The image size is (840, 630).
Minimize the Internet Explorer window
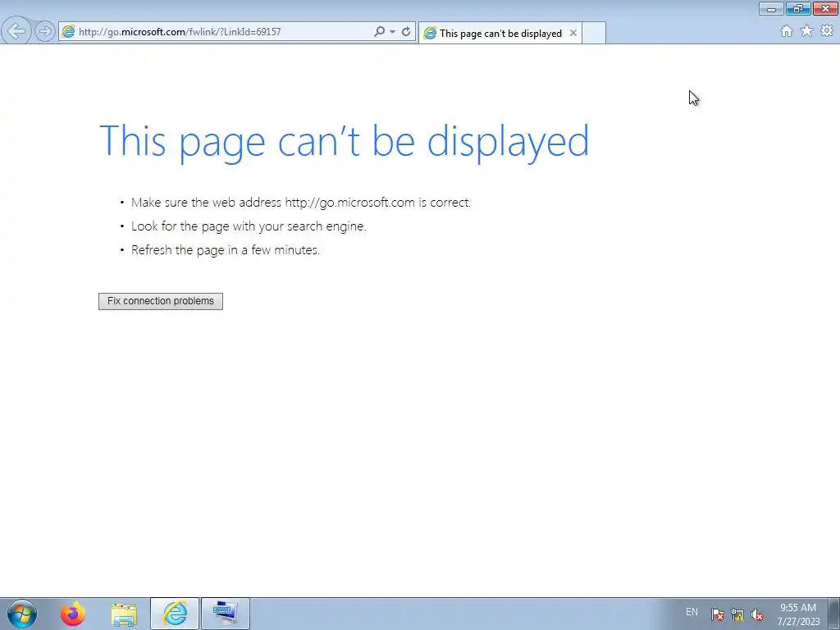coord(771,8)
